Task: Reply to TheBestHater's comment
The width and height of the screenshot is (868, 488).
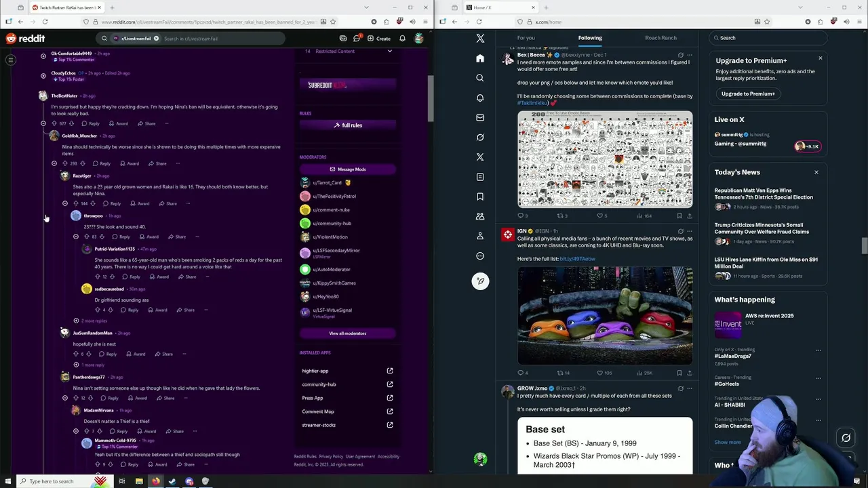Action: click(x=91, y=123)
